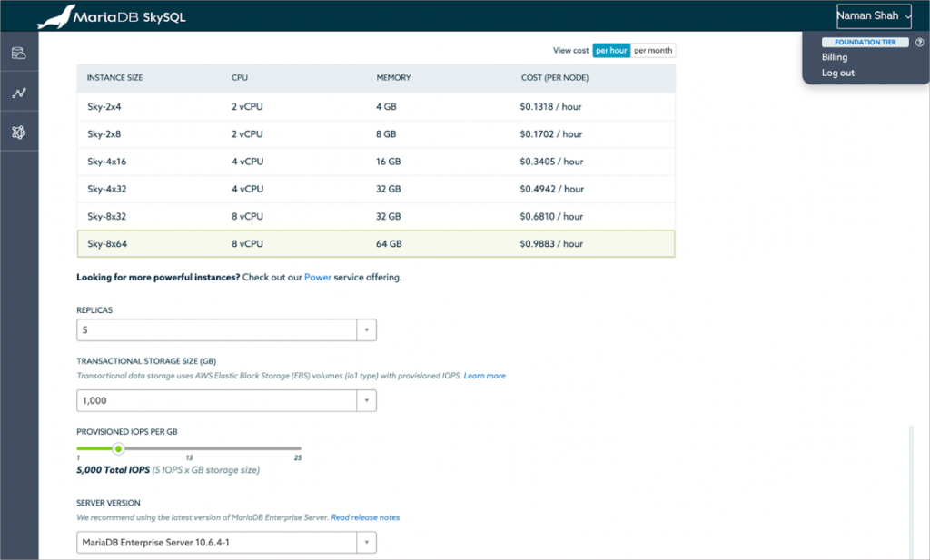930x560 pixels.
Task: Open the Databases cloud icon in sidebar
Action: point(18,54)
